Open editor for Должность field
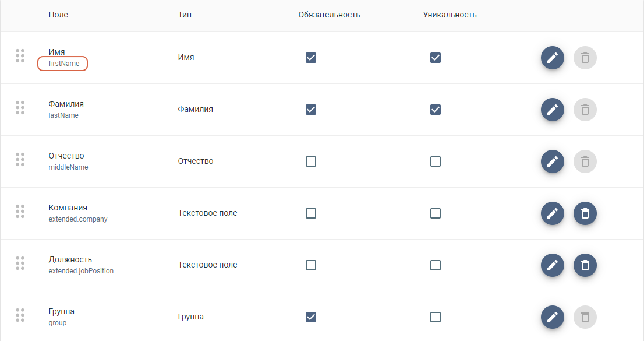Screen dimensions: 644x341 coord(552,265)
